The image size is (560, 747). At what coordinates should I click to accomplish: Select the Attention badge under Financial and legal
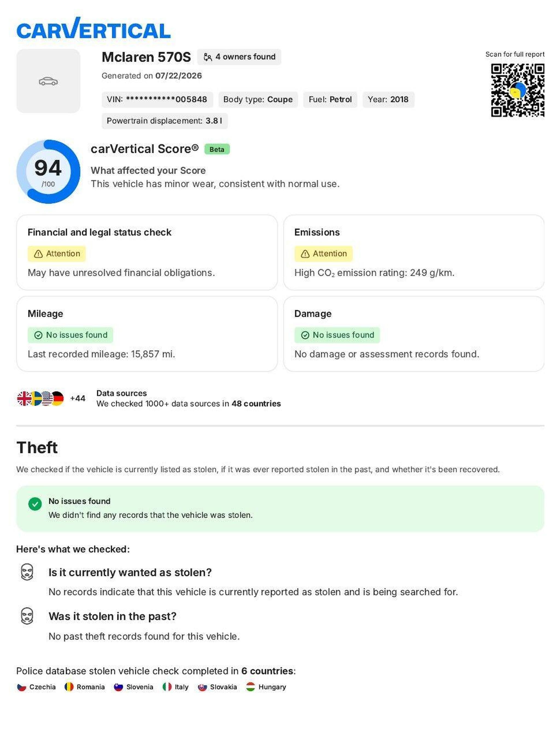(57, 254)
